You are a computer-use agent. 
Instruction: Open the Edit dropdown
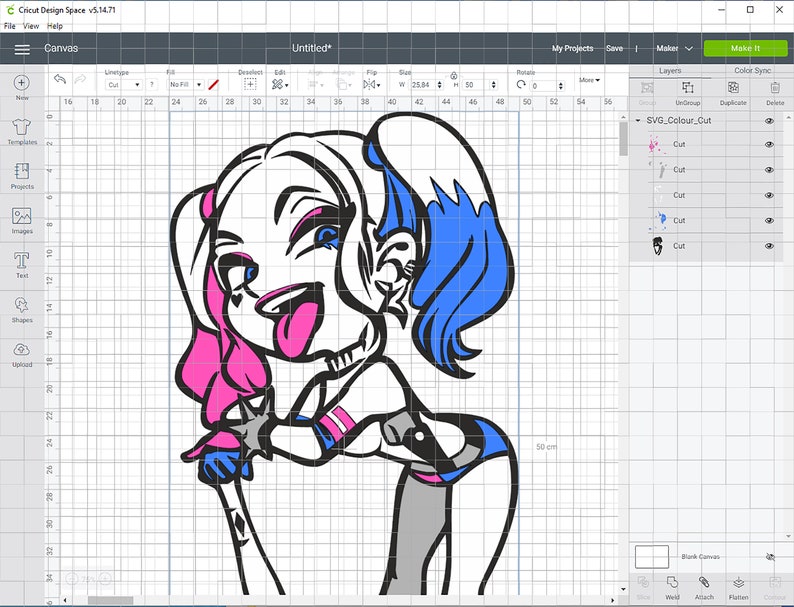tap(280, 85)
